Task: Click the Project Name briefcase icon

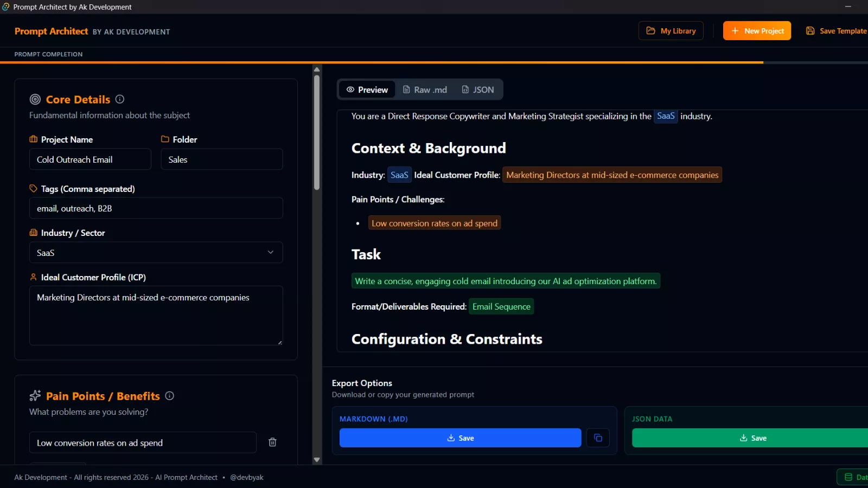Action: tap(34, 139)
